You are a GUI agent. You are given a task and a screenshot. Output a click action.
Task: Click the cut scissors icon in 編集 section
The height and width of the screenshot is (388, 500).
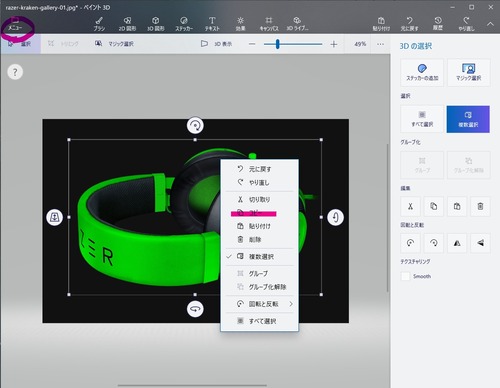[410, 206]
